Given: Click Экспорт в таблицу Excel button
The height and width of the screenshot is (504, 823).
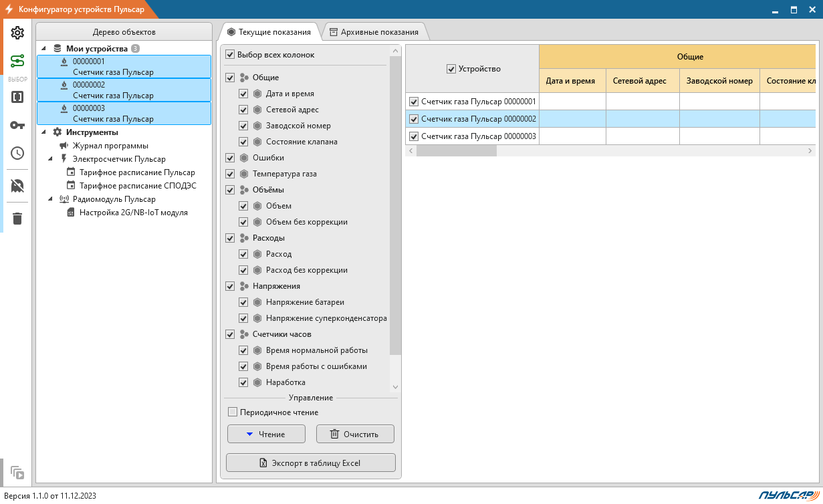Looking at the screenshot, I should [311, 463].
